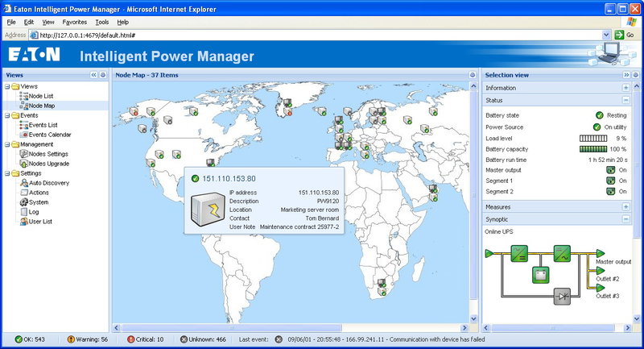The height and width of the screenshot is (349, 644).
Task: Collapse the Synoptic section
Action: coord(626,219)
